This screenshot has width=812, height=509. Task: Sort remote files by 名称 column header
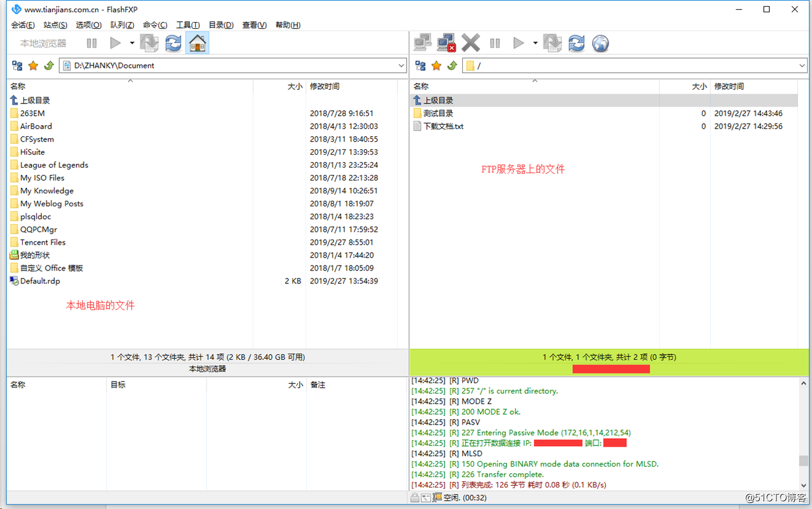point(535,86)
